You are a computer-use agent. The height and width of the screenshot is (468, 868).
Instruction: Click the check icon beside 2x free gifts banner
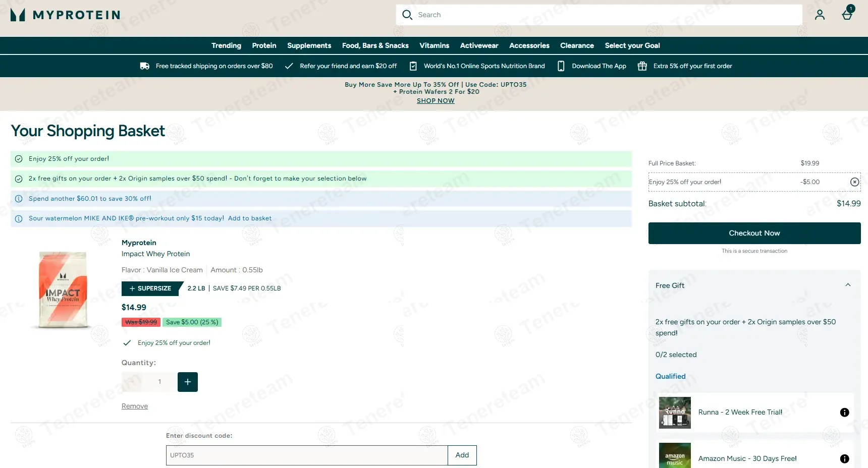pyautogui.click(x=19, y=179)
